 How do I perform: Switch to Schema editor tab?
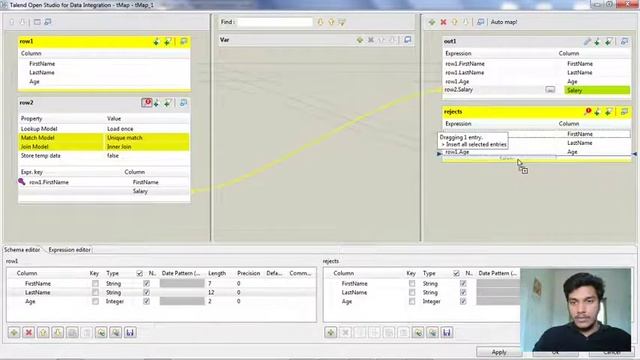pos(22,250)
